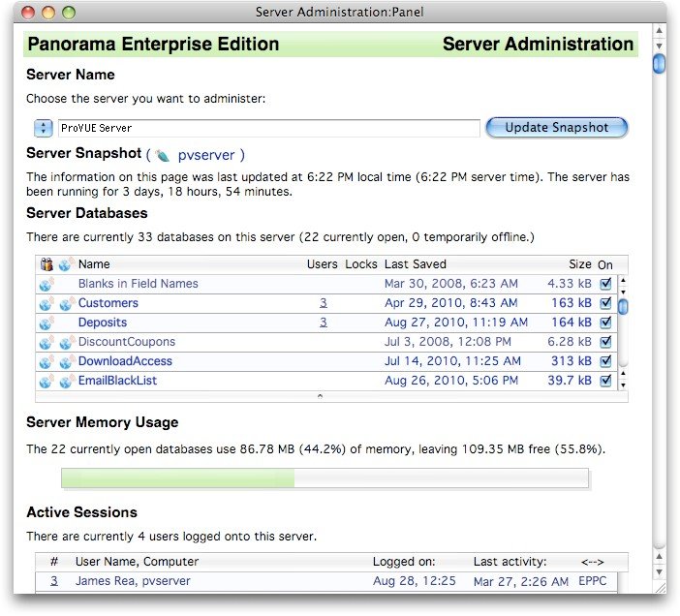Click the green zoom window button
Viewport: 680px width, 616px height.
point(69,13)
